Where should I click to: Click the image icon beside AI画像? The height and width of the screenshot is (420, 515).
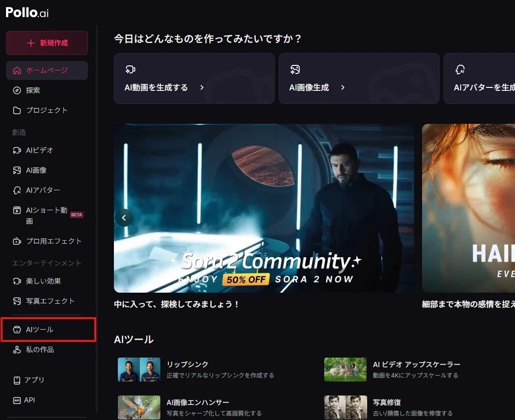coord(17,170)
